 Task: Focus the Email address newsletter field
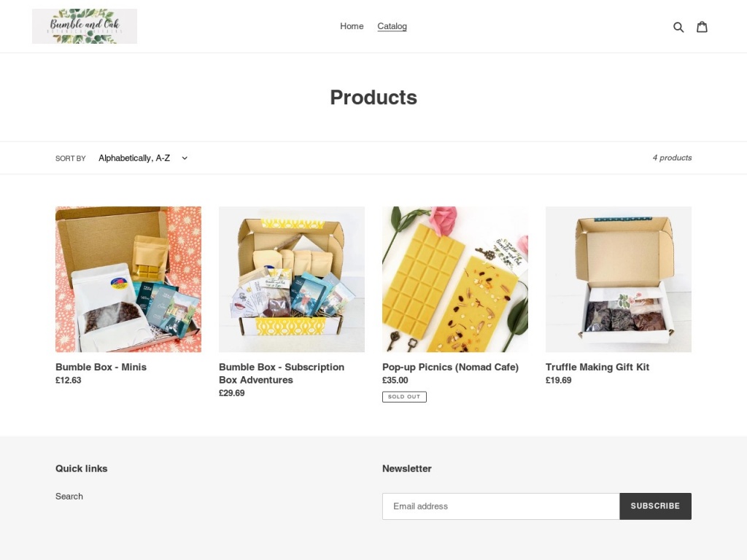500,506
